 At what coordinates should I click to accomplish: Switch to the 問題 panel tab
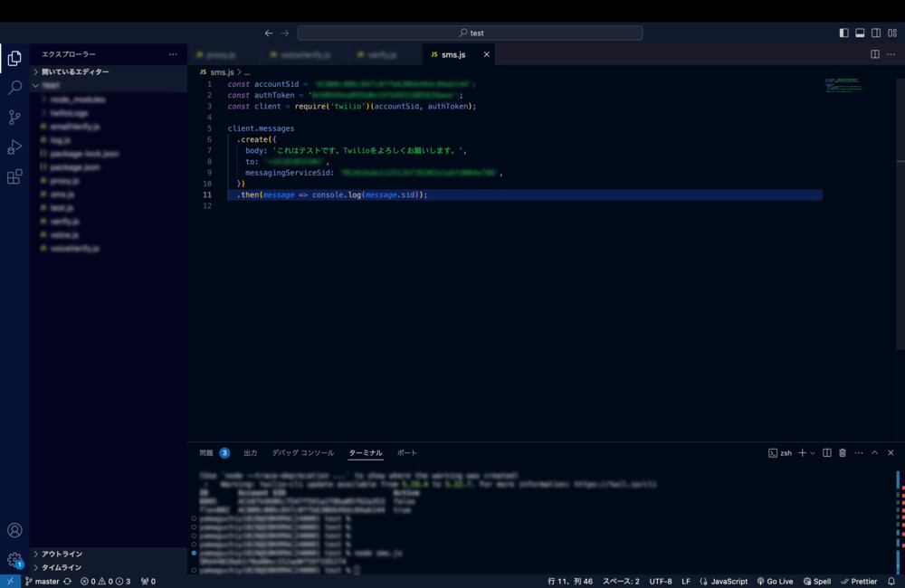206,452
